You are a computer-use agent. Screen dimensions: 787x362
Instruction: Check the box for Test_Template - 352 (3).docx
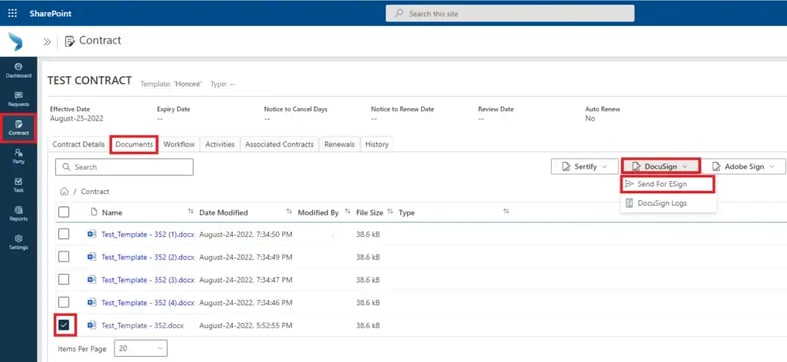[x=64, y=280]
